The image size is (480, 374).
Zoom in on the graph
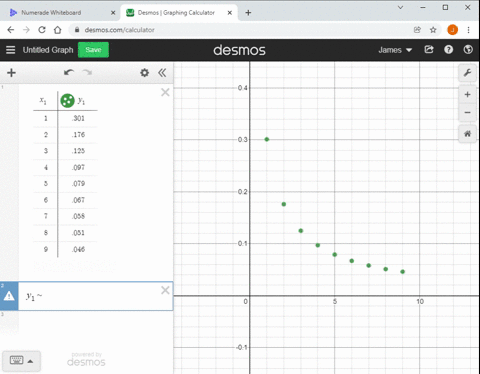pos(467,95)
